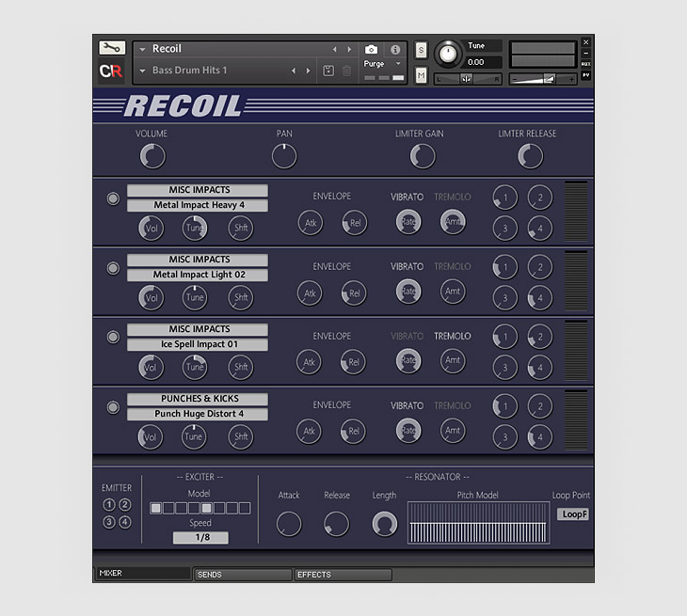The width and height of the screenshot is (687, 616).
Task: Open the Metal Impact Light 02 sample selector
Action: tap(198, 275)
